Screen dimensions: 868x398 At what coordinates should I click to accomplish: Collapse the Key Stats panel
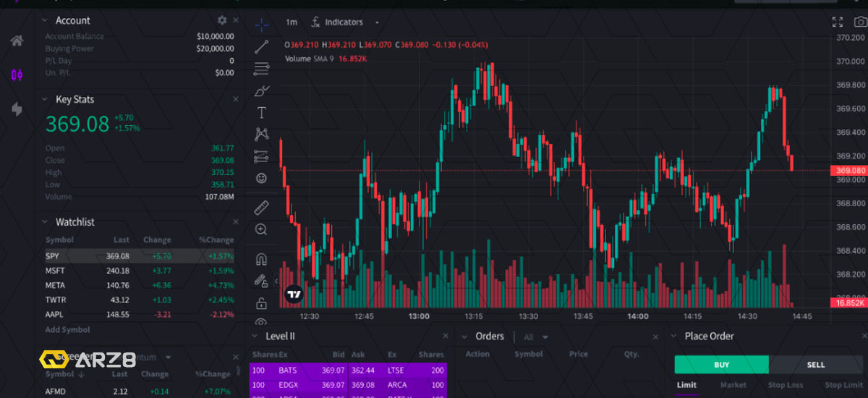click(45, 99)
